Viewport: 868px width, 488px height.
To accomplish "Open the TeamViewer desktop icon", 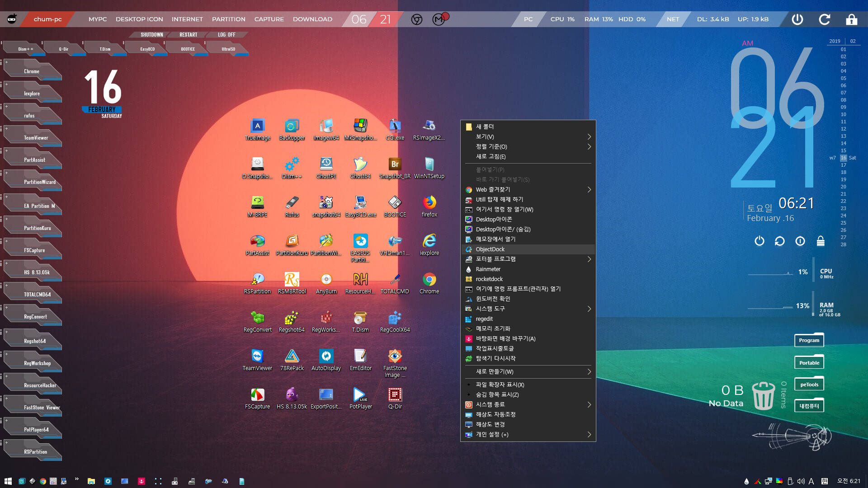I will pos(257,360).
